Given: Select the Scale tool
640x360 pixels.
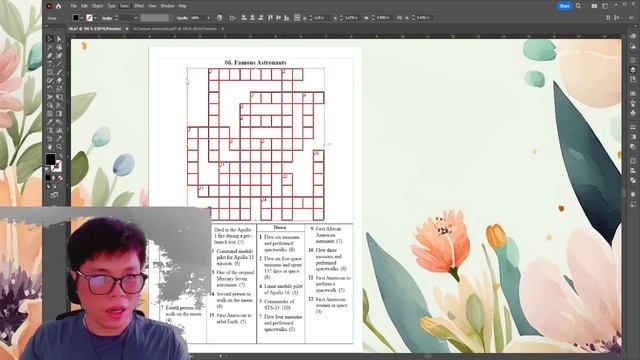Looking at the screenshot, I should 59,89.
